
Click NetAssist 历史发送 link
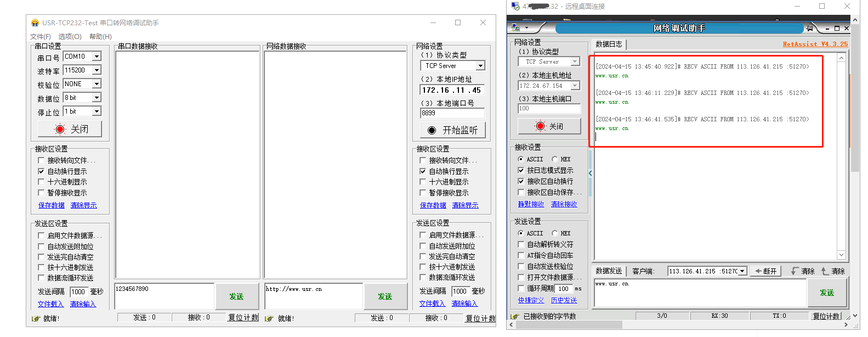pyautogui.click(x=564, y=300)
